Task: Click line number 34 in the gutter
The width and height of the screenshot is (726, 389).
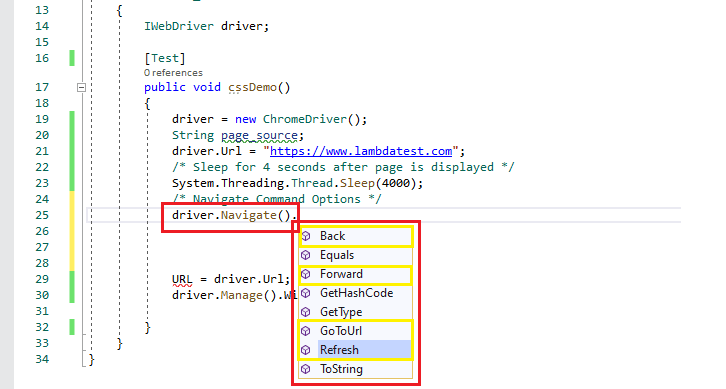Action: pyautogui.click(x=42, y=359)
